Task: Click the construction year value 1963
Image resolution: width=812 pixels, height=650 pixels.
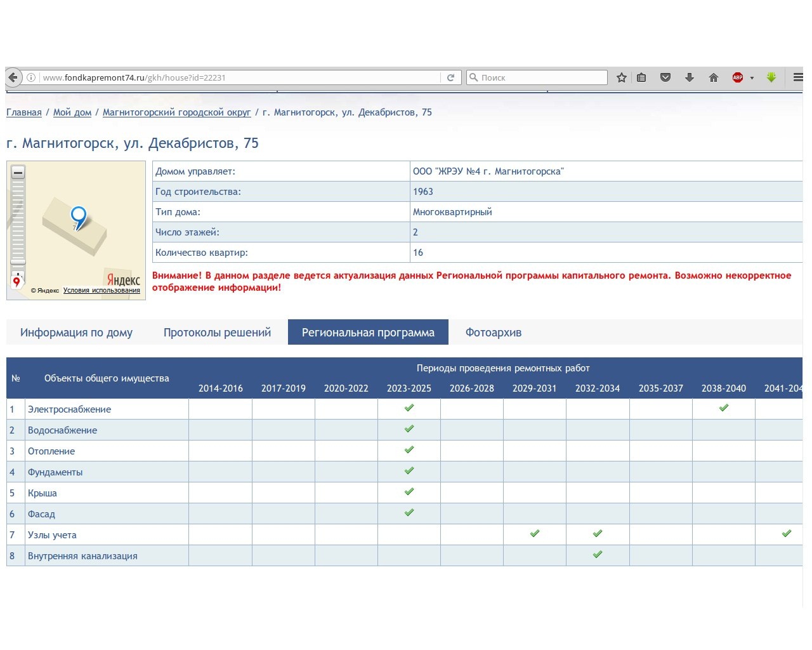Action: pos(423,192)
